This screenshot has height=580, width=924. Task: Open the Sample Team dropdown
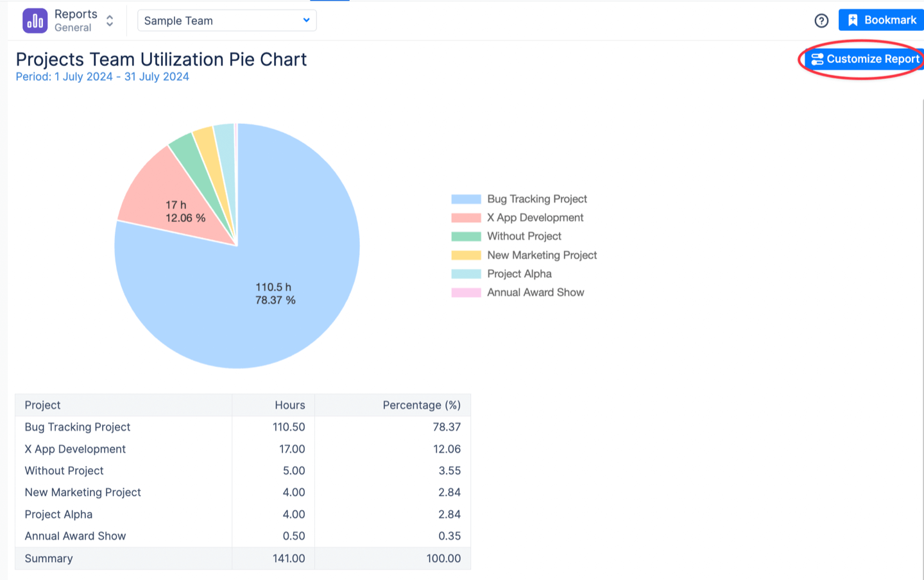227,21
